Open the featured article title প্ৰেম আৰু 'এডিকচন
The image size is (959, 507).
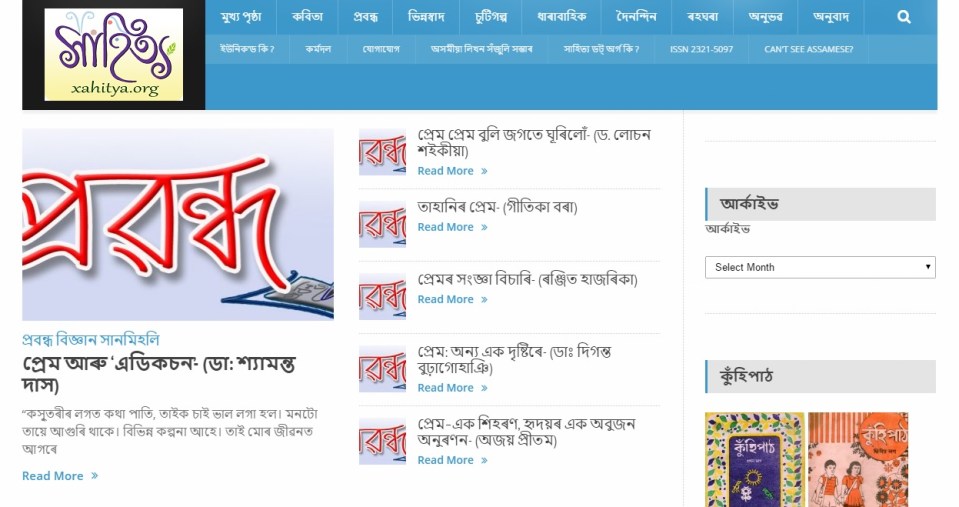(x=158, y=374)
